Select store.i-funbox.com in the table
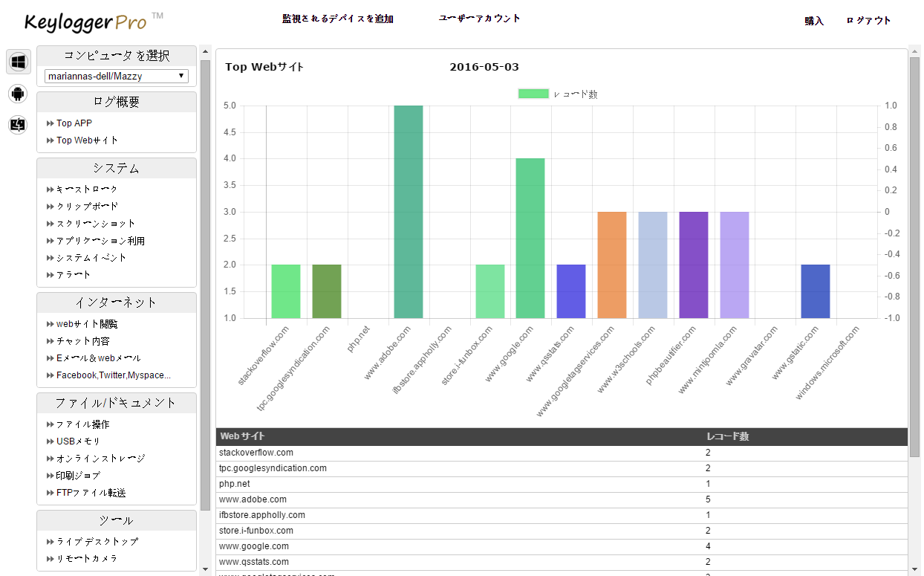Image resolution: width=924 pixels, height=576 pixels. (x=256, y=531)
